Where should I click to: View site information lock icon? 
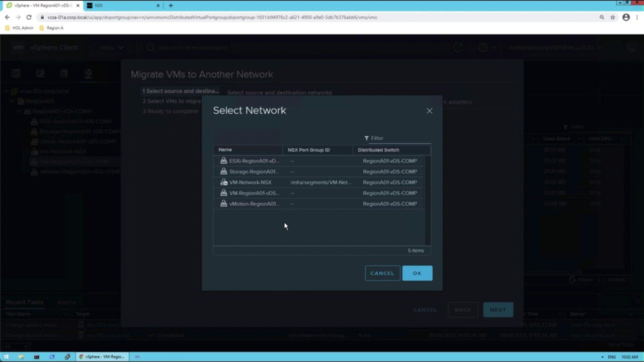(42, 17)
